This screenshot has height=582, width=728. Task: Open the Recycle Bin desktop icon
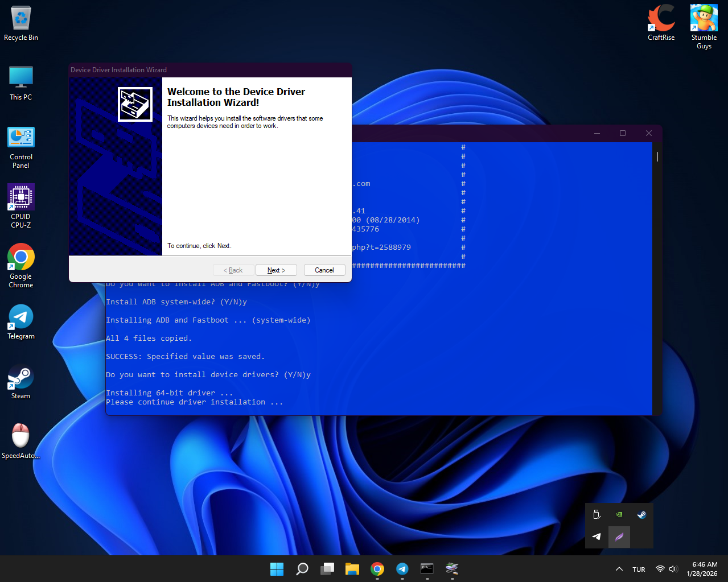(x=21, y=24)
